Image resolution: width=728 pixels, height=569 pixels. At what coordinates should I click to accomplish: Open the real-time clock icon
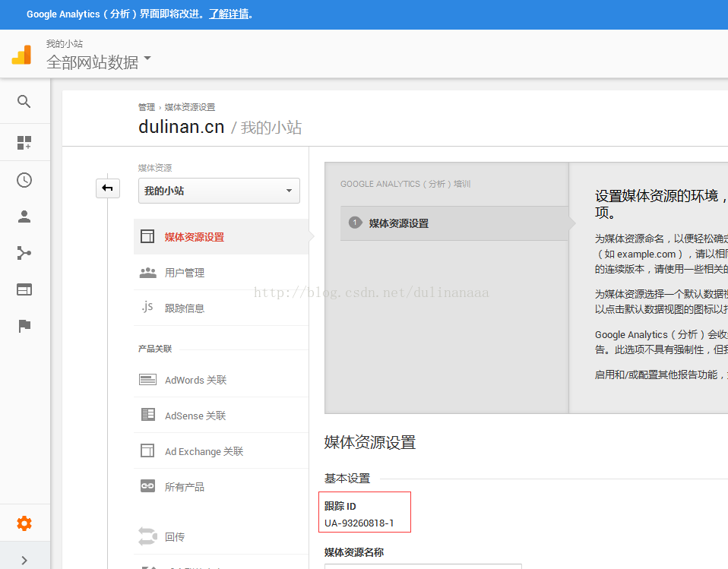(x=24, y=180)
